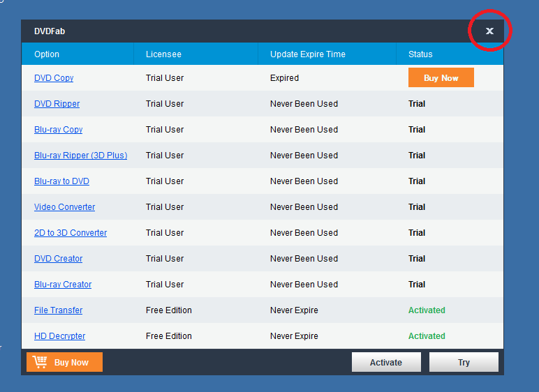Click the Activate button

(386, 362)
